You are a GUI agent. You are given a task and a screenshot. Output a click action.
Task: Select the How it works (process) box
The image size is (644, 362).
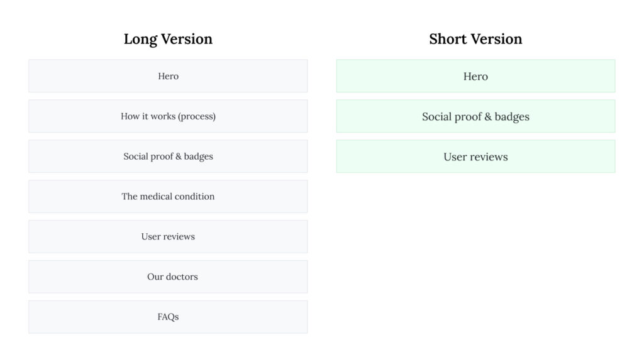point(168,116)
